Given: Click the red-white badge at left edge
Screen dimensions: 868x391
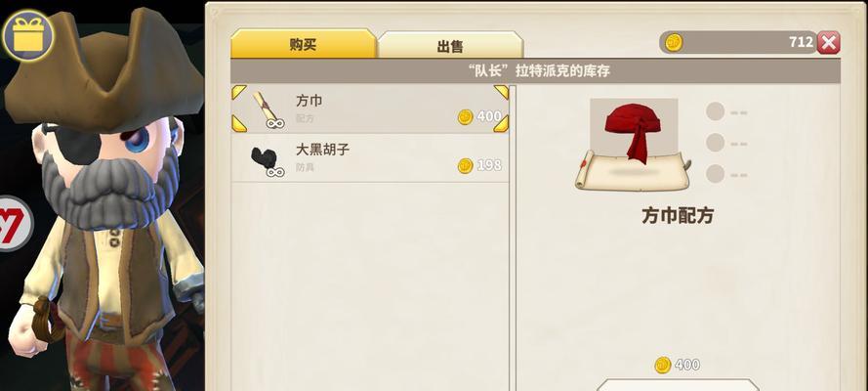Looking at the screenshot, I should (14, 223).
